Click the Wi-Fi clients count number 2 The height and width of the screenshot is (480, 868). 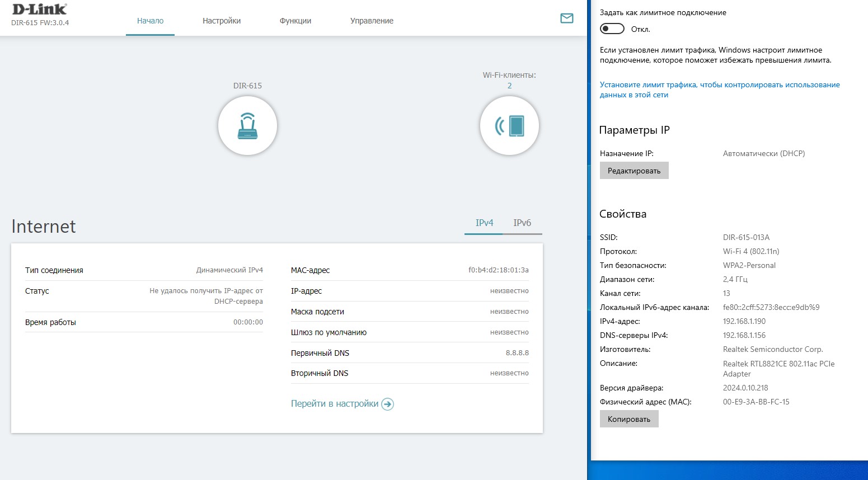(x=509, y=86)
